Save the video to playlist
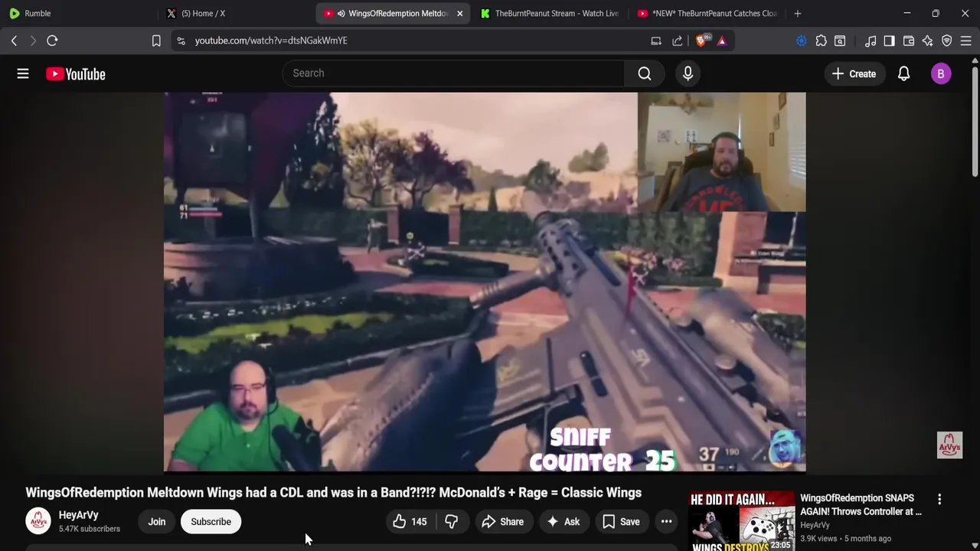Image resolution: width=980 pixels, height=551 pixels. pyautogui.click(x=621, y=522)
